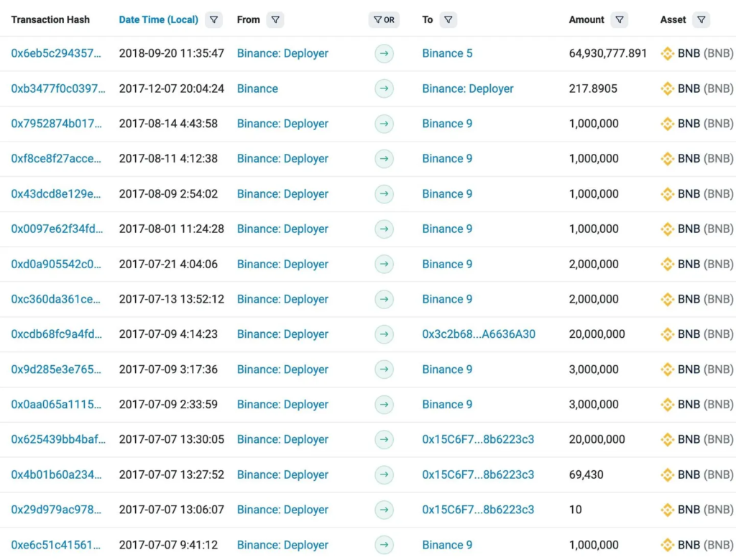Click BNB coin icon in the 217.8905 row
The height and width of the screenshot is (560, 736).
[667, 88]
